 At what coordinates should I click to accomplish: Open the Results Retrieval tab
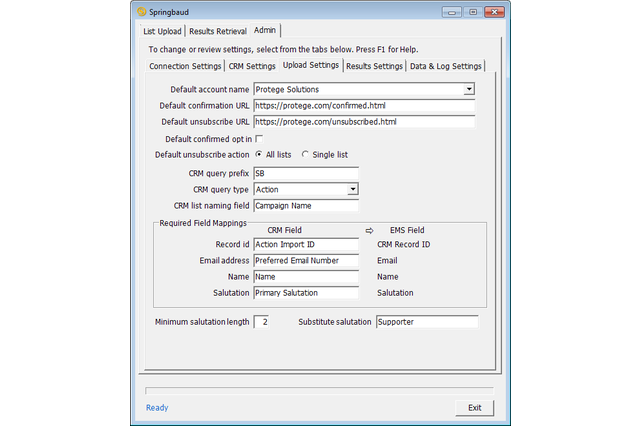[218, 31]
